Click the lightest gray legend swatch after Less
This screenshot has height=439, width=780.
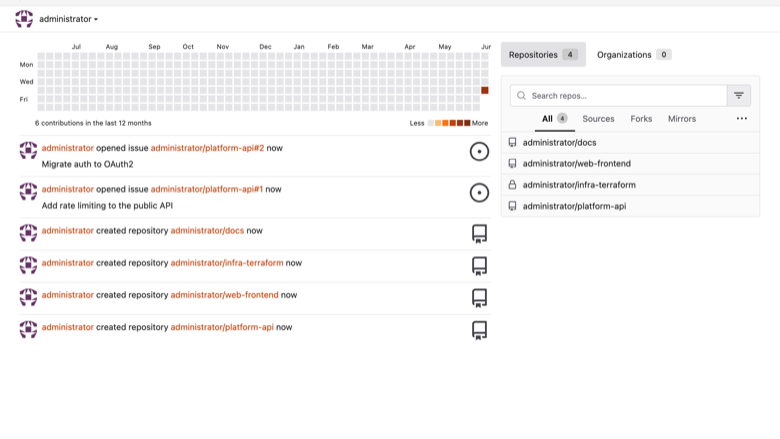[x=431, y=123]
